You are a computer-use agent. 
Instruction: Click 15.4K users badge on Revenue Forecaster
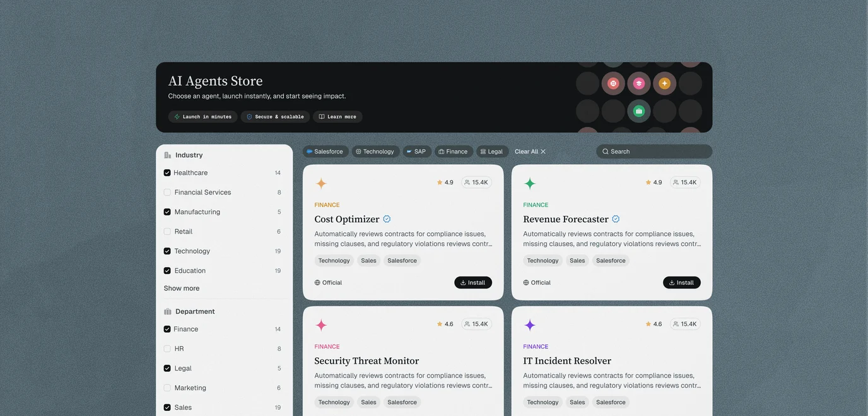tap(685, 182)
